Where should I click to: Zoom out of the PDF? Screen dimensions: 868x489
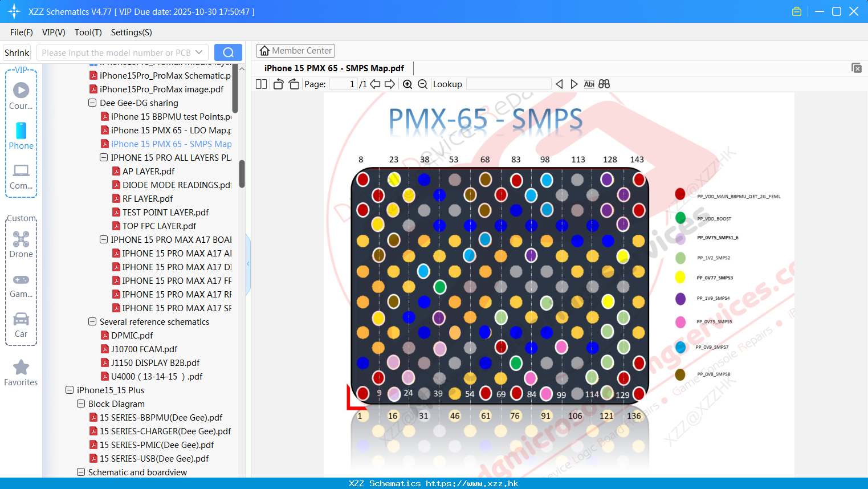(422, 84)
